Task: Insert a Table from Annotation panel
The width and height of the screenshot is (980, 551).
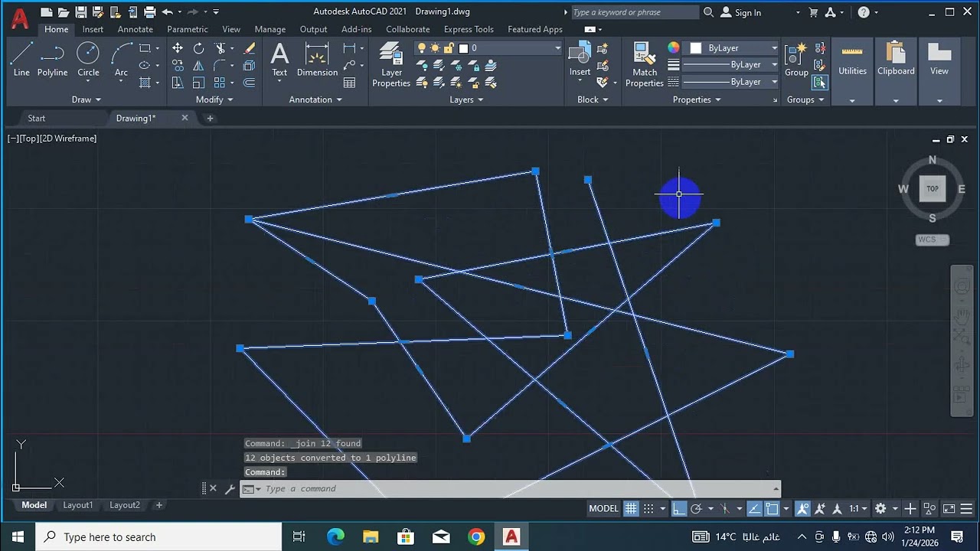Action: pyautogui.click(x=350, y=83)
